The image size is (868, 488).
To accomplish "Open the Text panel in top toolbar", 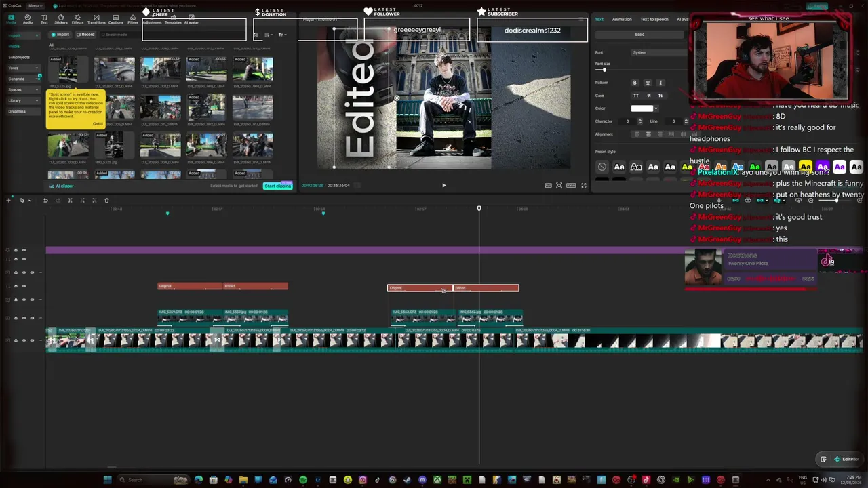I will click(x=44, y=19).
